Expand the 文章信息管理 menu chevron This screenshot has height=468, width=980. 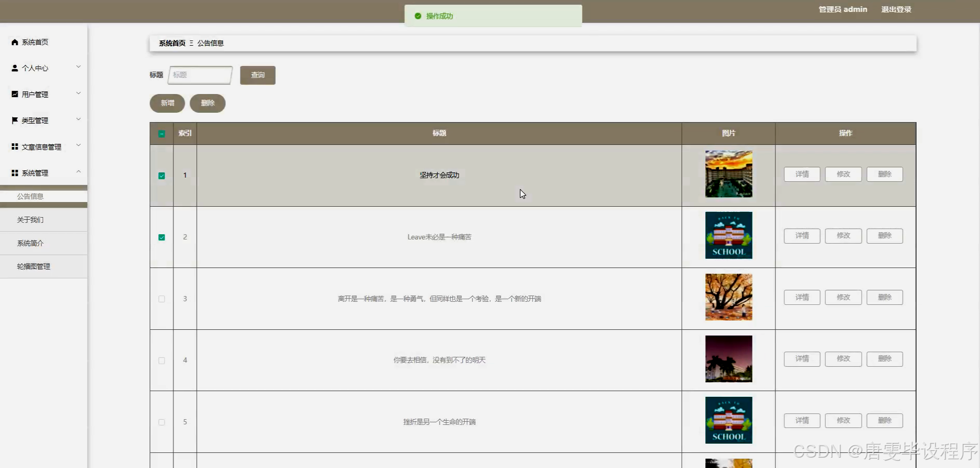point(78,145)
